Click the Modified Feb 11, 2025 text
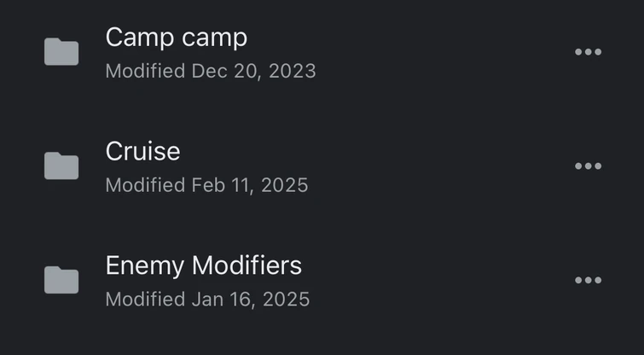The width and height of the screenshot is (644, 355). coord(206,185)
